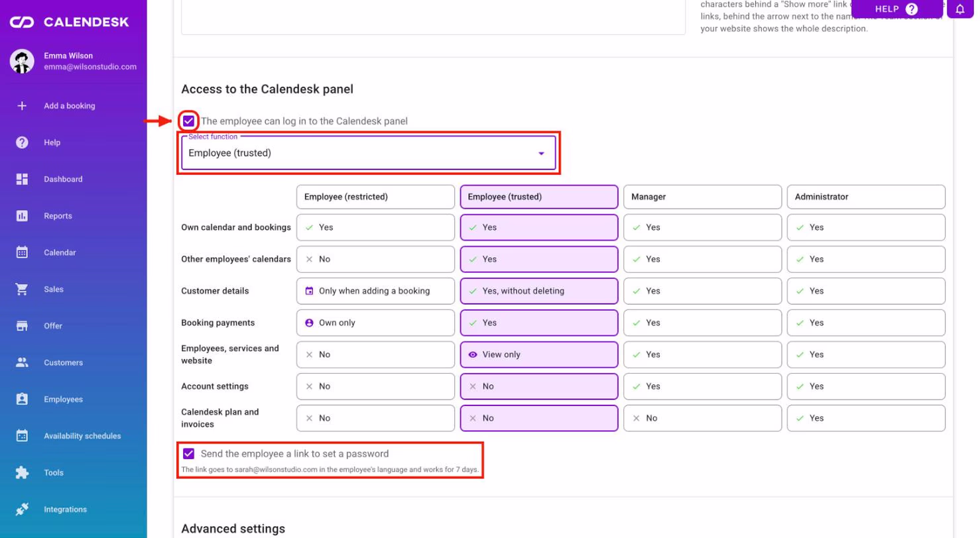
Task: Go to Reports menu item
Action: click(58, 216)
